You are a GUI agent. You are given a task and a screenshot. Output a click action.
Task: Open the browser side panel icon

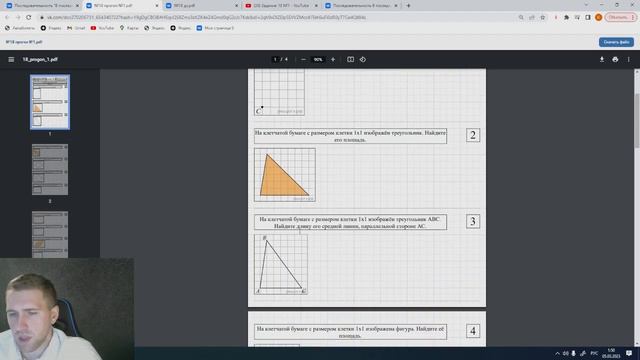point(588,18)
